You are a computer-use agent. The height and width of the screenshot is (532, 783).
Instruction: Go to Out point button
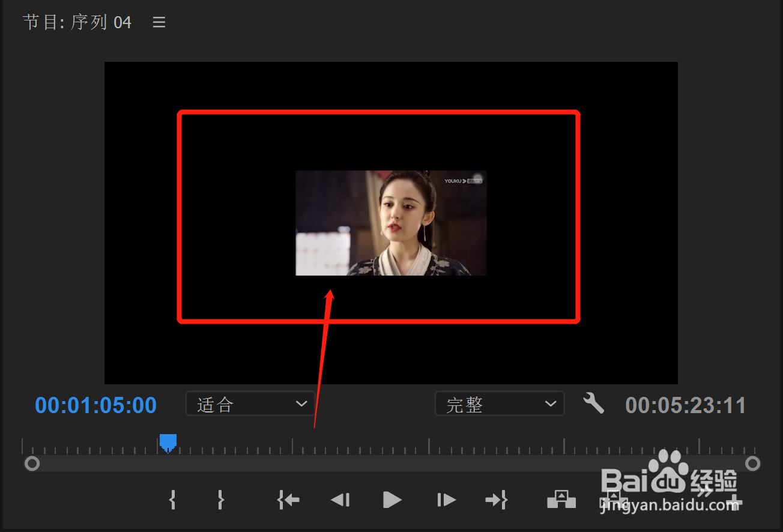click(497, 500)
